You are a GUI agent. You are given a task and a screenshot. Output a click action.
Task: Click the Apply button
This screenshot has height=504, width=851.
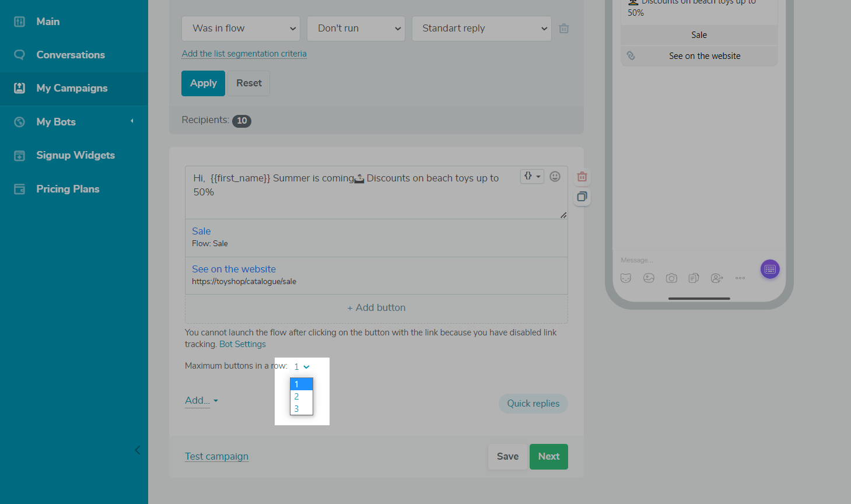coord(203,83)
